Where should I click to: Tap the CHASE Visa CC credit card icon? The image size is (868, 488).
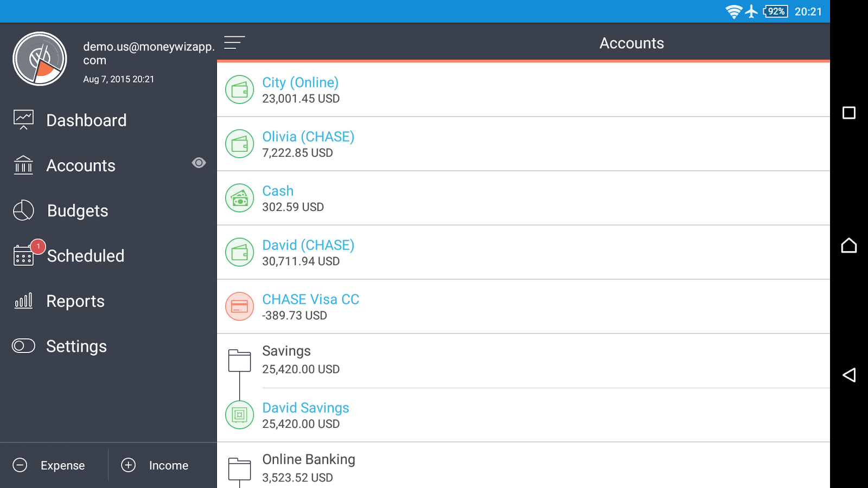239,306
